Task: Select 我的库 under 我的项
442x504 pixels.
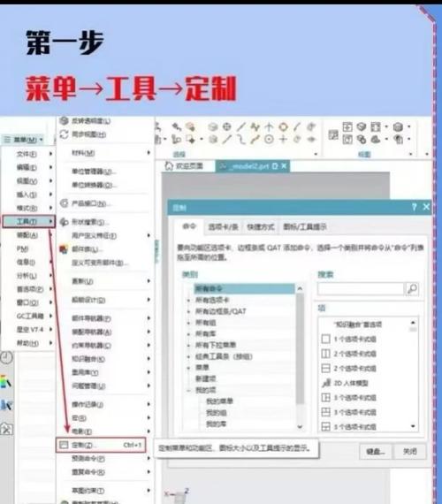Action: click(216, 424)
